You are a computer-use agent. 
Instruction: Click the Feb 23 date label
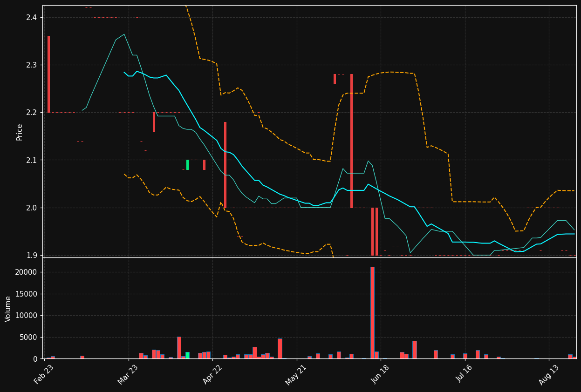point(43,375)
